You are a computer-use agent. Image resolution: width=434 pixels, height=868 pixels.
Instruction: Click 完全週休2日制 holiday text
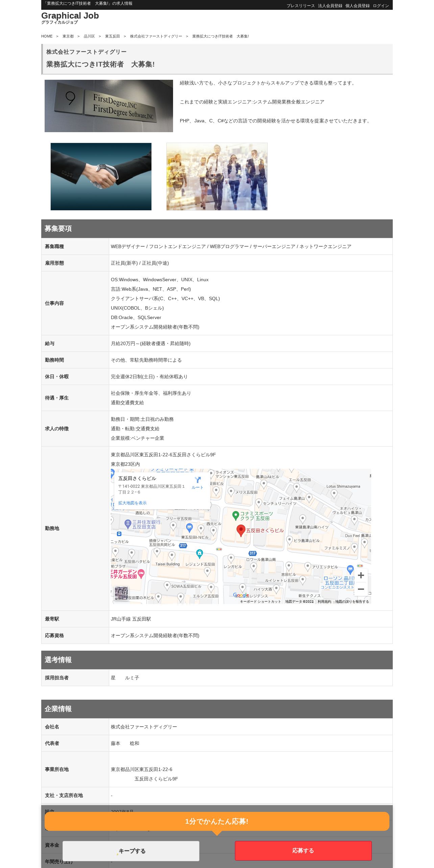point(149,377)
